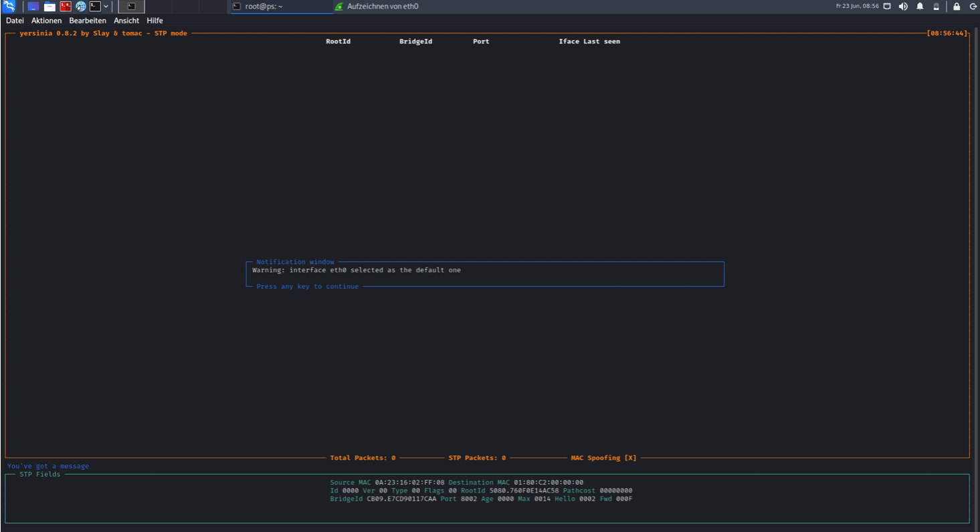Open the Ansicht menu
The height and width of the screenshot is (532, 980).
(126, 21)
